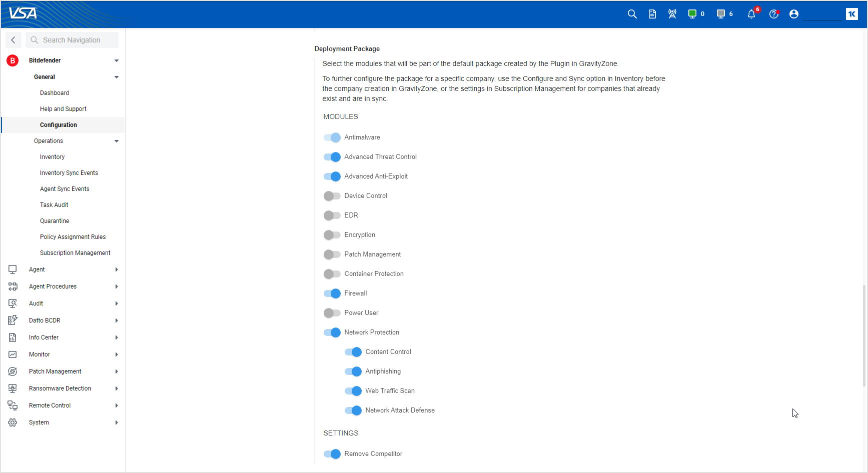The height and width of the screenshot is (473, 868).
Task: Click the document icon in the top bar
Action: click(x=652, y=14)
